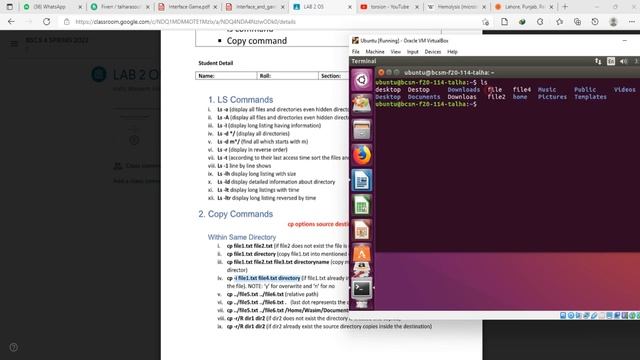Click the browser Back arrow
Image resolution: width=640 pixels, height=360 pixels.
point(11,22)
